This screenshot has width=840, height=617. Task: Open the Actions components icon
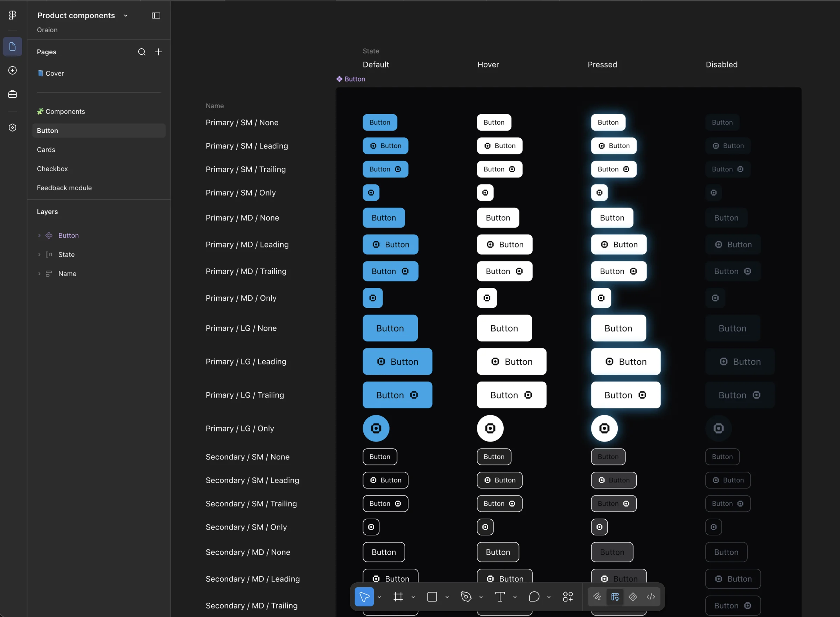568,596
